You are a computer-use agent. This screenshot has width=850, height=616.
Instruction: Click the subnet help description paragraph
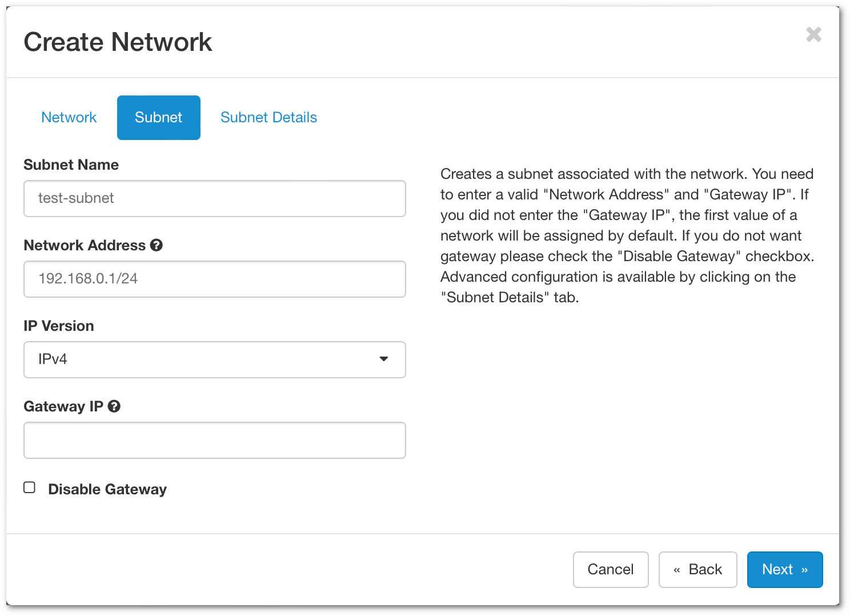coord(627,235)
